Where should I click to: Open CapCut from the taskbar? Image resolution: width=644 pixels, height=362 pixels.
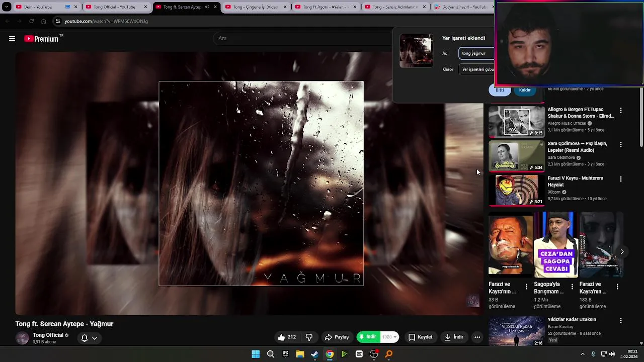[x=359, y=354]
